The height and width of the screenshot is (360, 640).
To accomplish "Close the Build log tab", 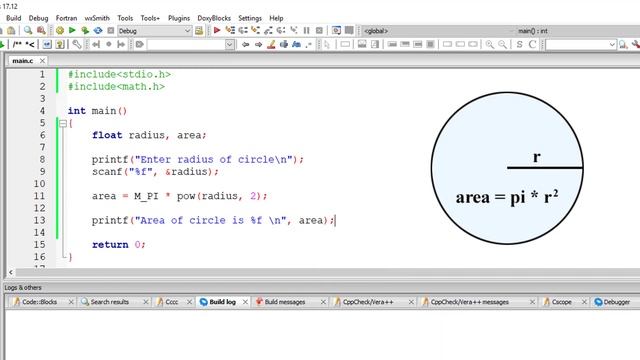I will pyautogui.click(x=245, y=302).
